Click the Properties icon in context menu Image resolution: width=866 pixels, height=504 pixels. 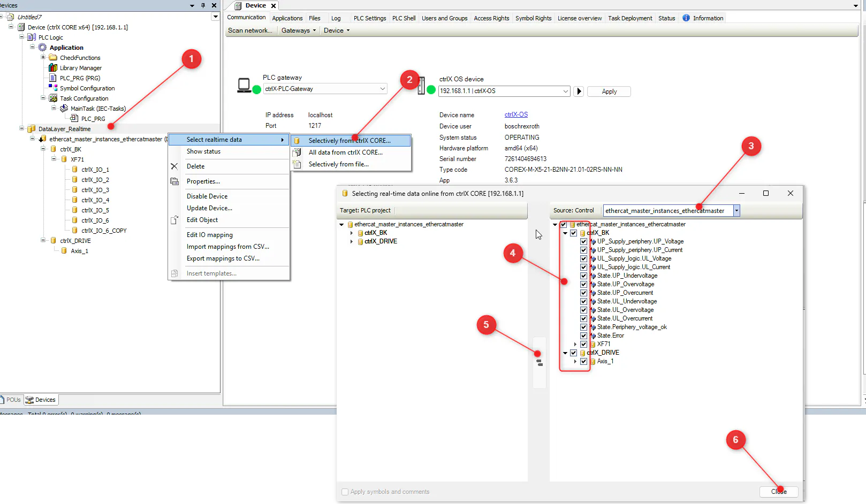[174, 181]
